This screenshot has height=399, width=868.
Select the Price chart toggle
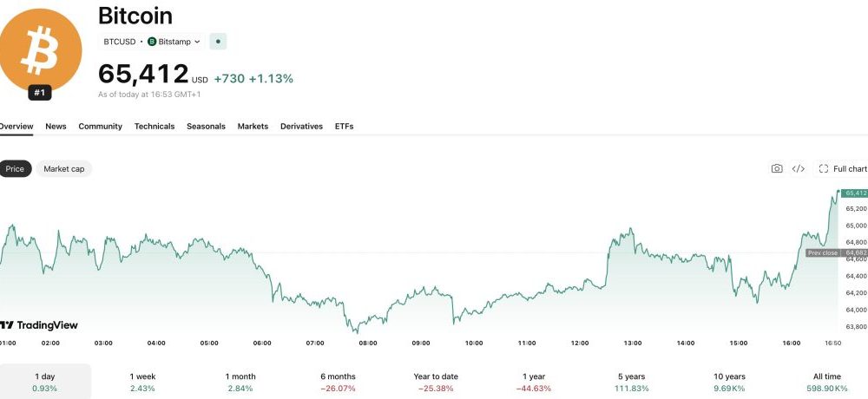click(15, 169)
